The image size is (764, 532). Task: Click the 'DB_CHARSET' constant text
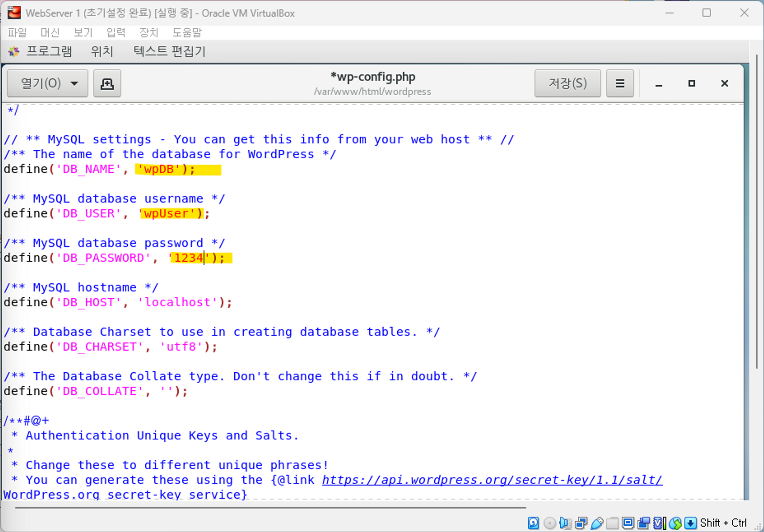pos(100,347)
